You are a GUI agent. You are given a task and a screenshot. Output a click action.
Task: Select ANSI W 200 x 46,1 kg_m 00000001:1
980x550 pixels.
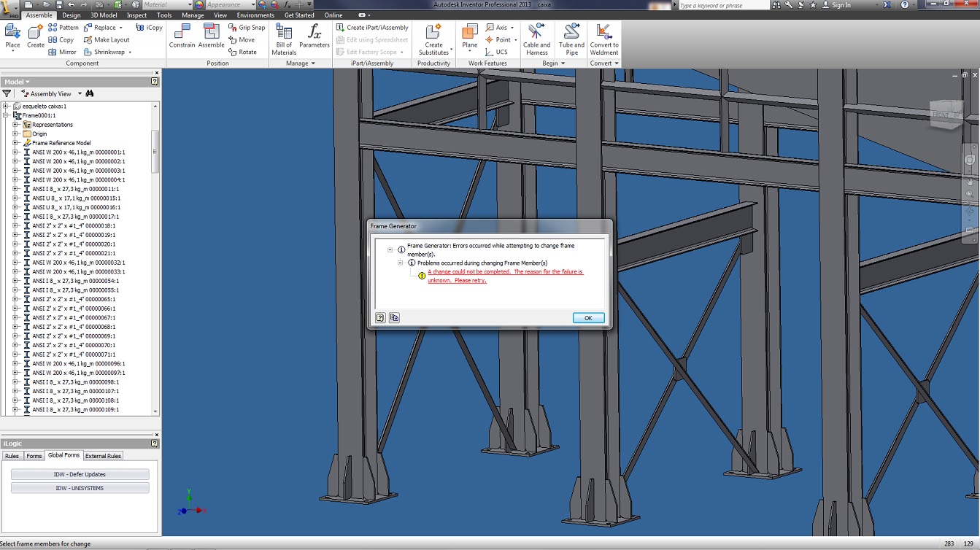(78, 152)
